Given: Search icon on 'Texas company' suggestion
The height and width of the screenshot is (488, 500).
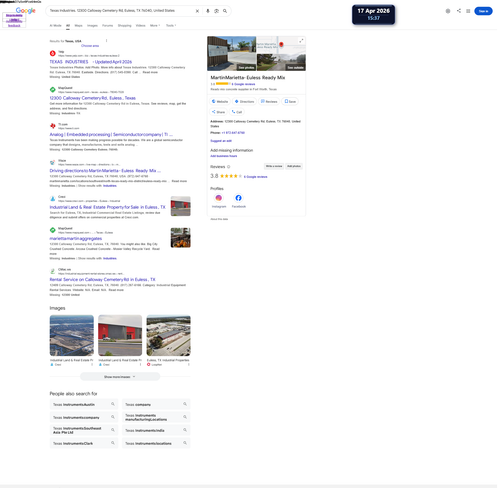Looking at the screenshot, I should coord(185,404).
